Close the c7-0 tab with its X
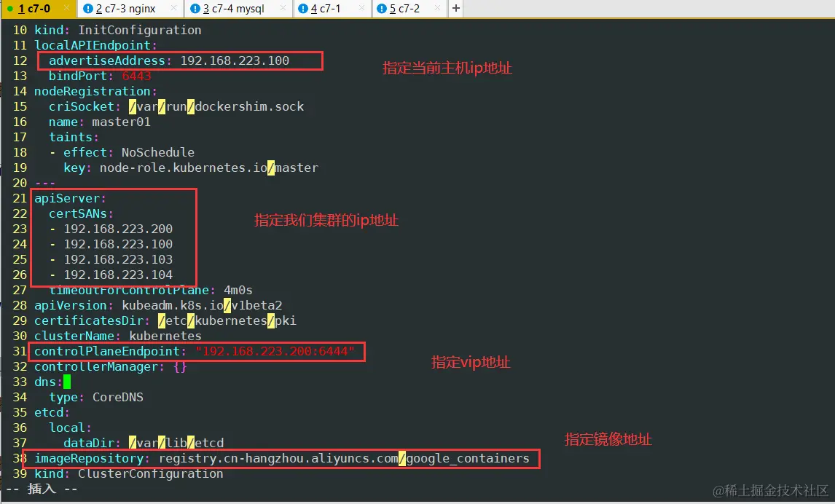Image resolution: width=835 pixels, height=504 pixels. (x=66, y=8)
